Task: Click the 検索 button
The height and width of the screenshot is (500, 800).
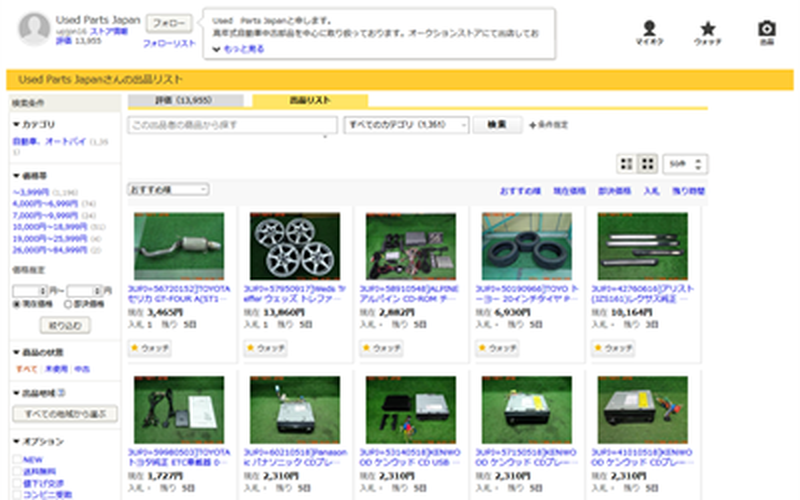Action: coord(497,124)
